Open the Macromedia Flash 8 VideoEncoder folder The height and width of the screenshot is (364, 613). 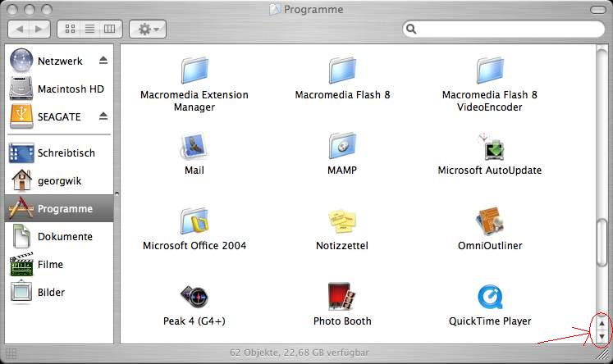click(490, 71)
